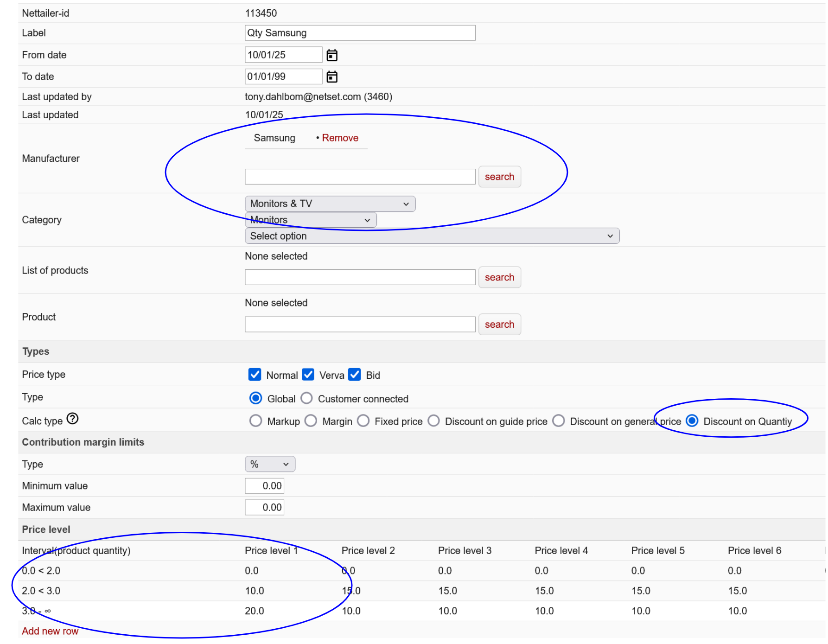Edit the Maximum value field
This screenshot has height=644, width=828.
pyautogui.click(x=264, y=508)
